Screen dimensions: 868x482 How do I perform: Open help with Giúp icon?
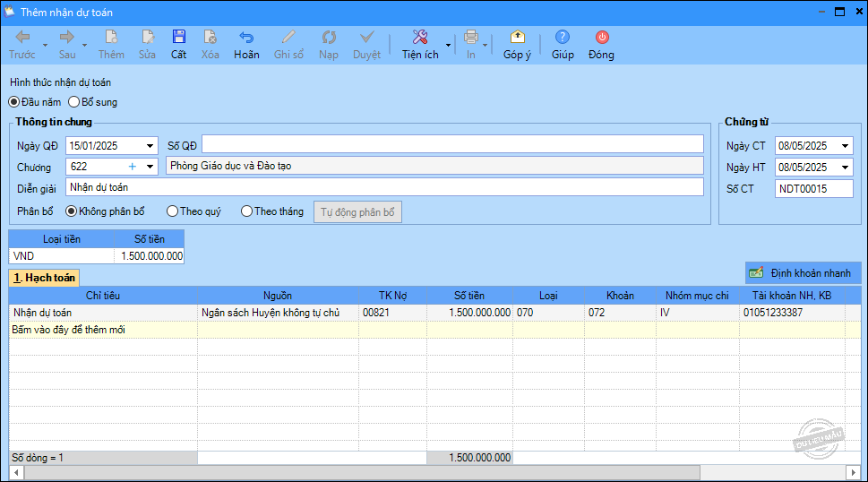click(563, 37)
